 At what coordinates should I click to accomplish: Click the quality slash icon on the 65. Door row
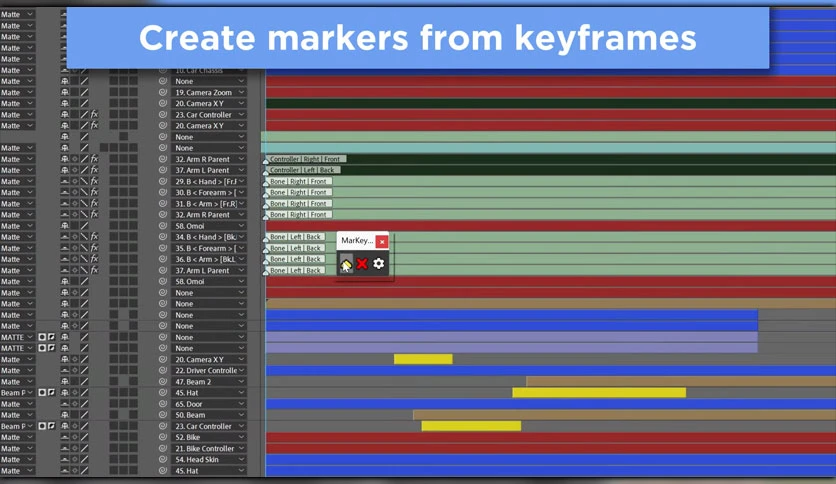[84, 404]
